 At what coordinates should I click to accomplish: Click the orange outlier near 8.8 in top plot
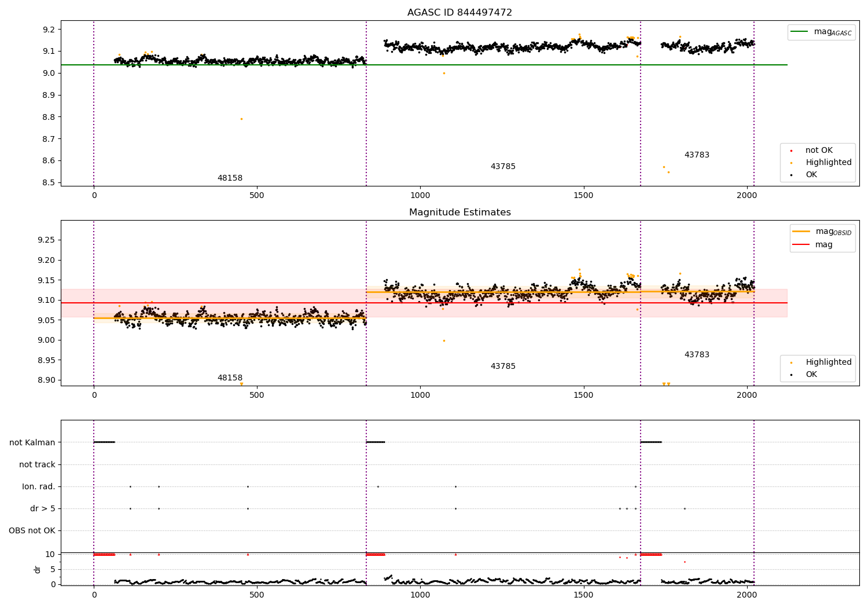[241, 119]
